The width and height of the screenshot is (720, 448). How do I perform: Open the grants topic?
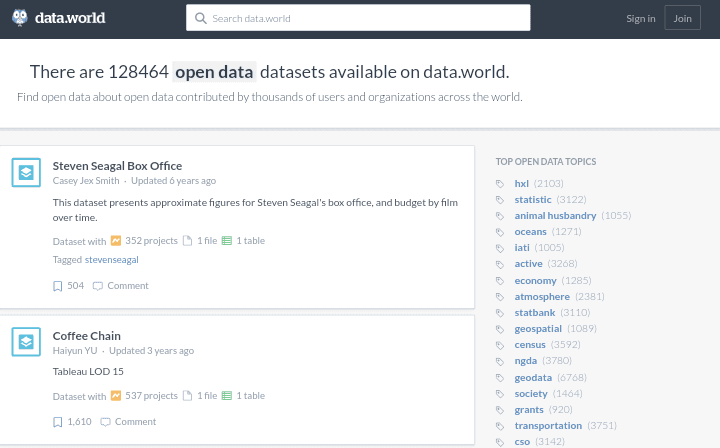click(x=529, y=410)
